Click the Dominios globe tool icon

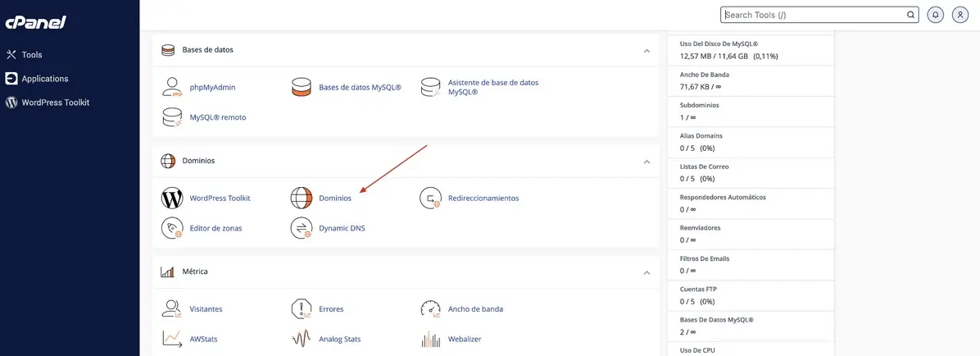tap(302, 198)
